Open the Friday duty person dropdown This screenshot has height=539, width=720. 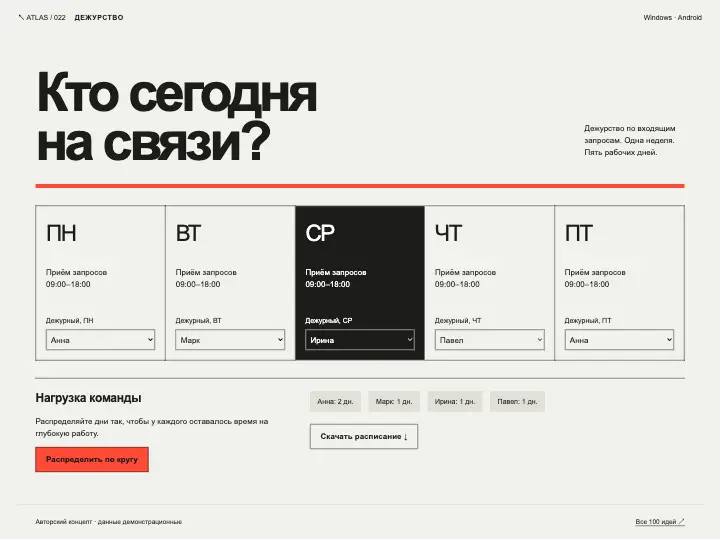point(619,340)
